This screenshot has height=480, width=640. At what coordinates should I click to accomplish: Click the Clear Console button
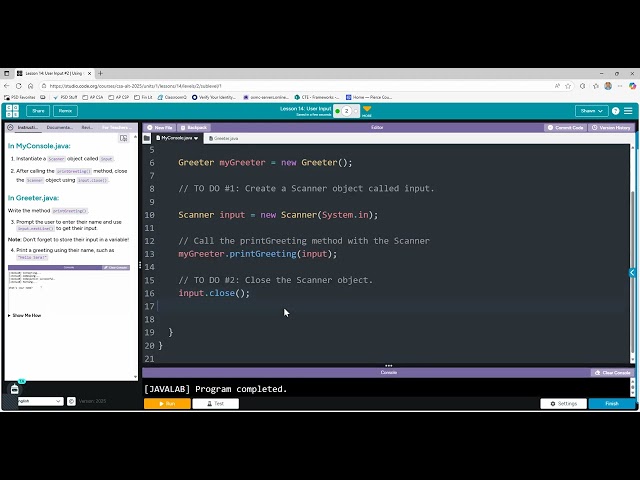(x=613, y=373)
